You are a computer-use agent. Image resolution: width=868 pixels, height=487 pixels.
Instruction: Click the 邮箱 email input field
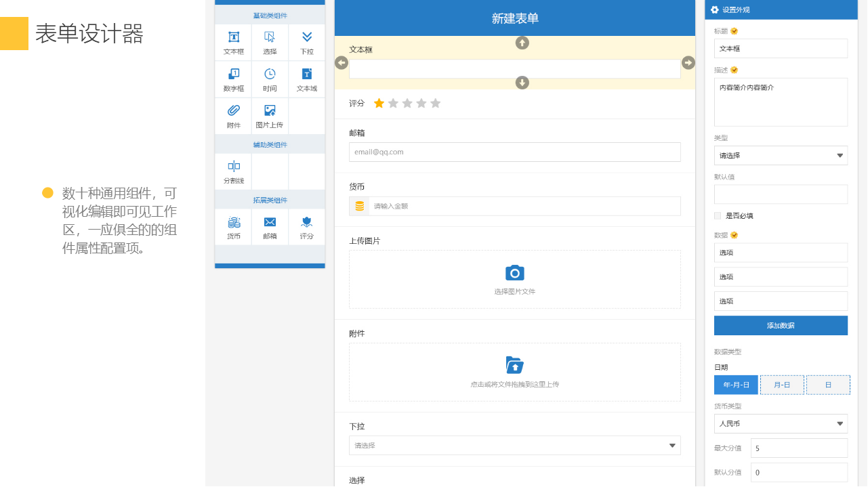pos(515,152)
